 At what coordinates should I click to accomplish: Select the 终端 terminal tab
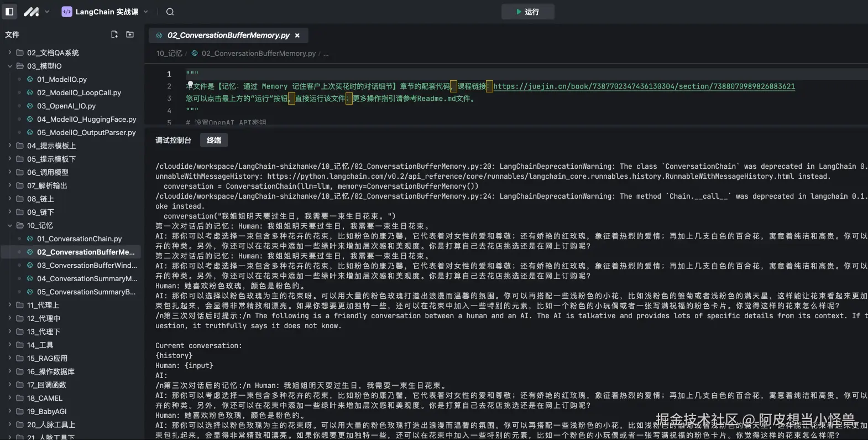click(214, 141)
